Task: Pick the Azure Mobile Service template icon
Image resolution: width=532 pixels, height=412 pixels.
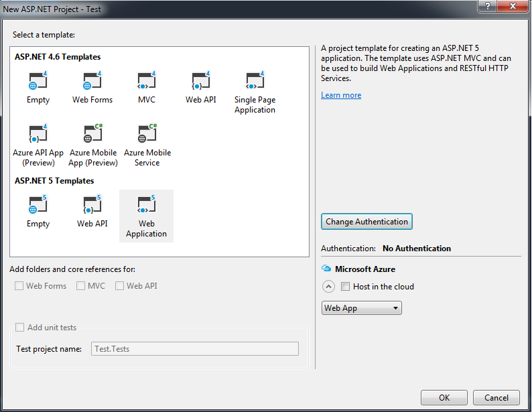Action: pos(147,133)
